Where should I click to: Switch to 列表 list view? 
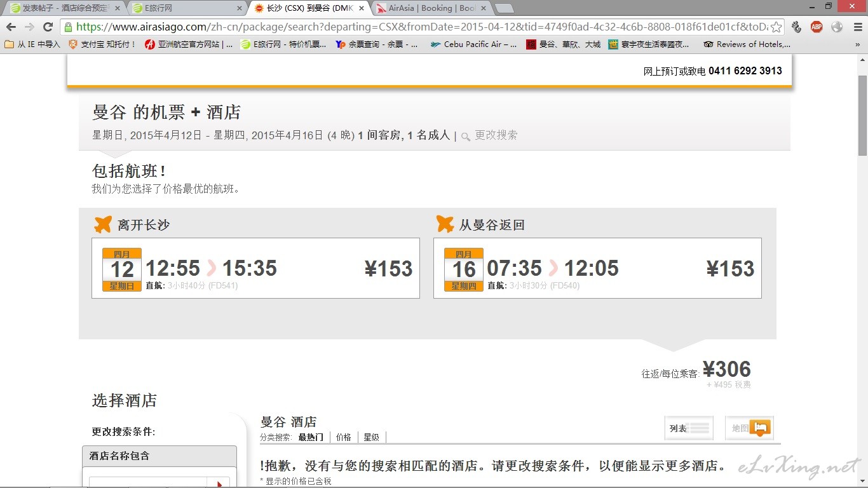[689, 428]
